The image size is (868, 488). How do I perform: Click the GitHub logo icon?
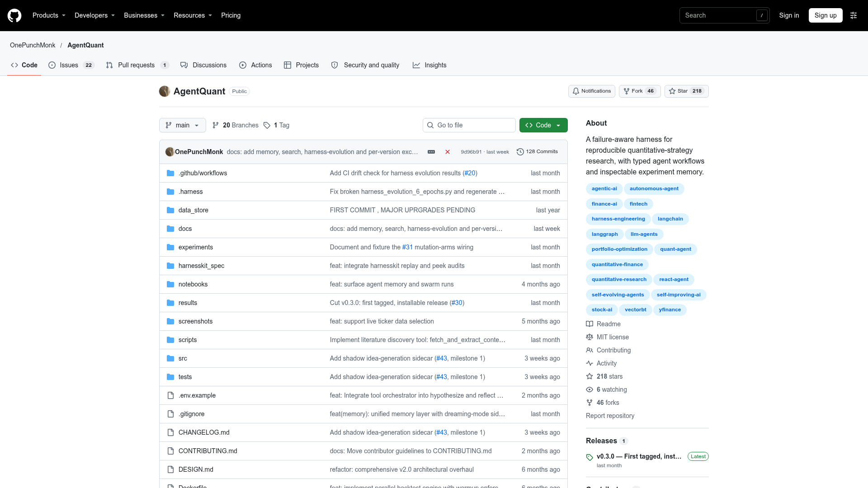pyautogui.click(x=14, y=15)
